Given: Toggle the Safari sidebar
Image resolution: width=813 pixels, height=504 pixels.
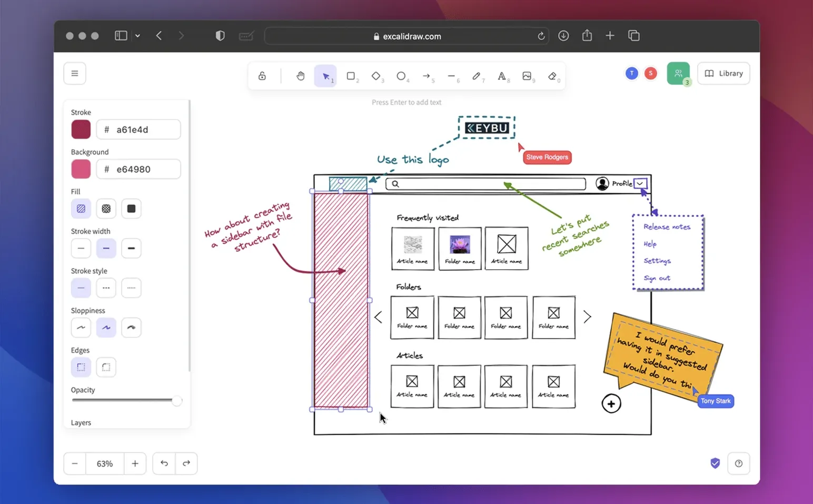Looking at the screenshot, I should [x=121, y=36].
